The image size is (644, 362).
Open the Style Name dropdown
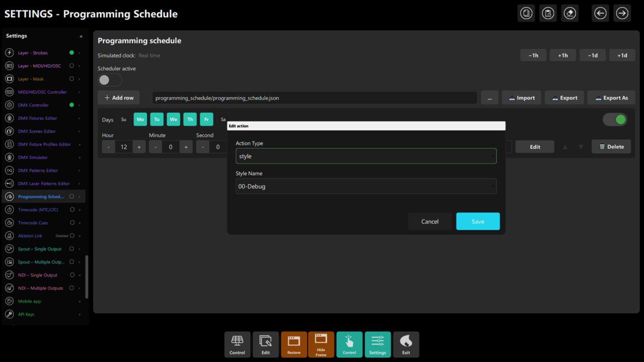pos(366,186)
